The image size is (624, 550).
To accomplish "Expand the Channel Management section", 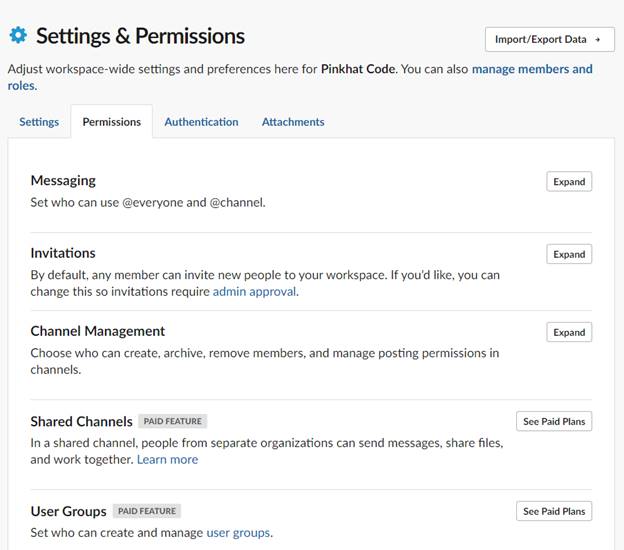I will [569, 332].
